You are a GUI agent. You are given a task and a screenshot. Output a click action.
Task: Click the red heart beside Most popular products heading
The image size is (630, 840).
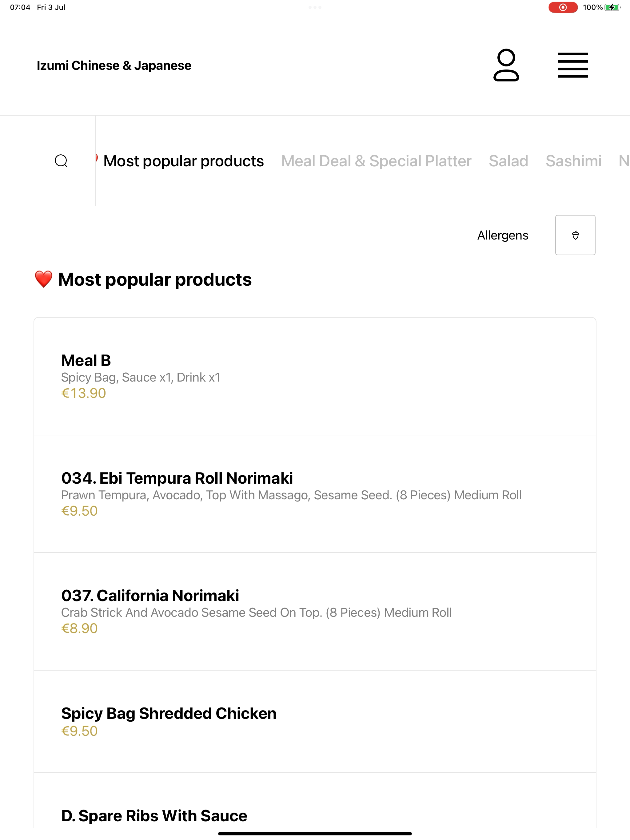[43, 279]
